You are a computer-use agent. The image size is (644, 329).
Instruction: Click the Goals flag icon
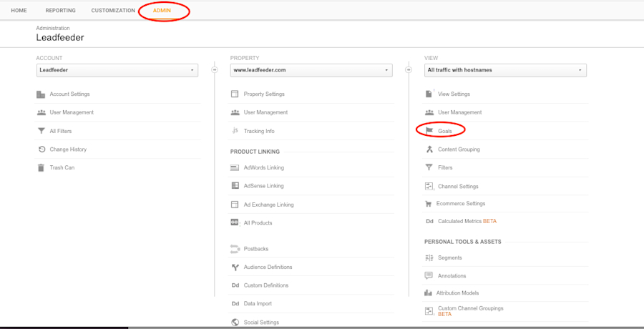point(429,131)
